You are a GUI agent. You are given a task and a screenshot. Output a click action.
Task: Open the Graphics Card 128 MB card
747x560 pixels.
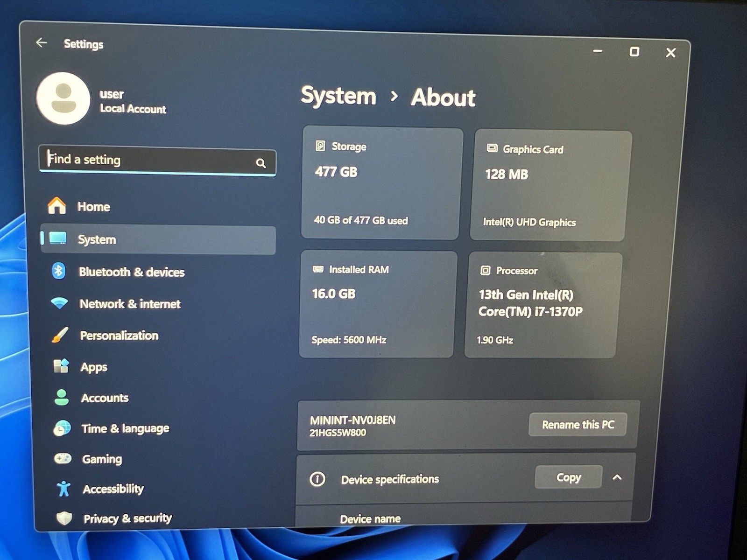pyautogui.click(x=551, y=186)
